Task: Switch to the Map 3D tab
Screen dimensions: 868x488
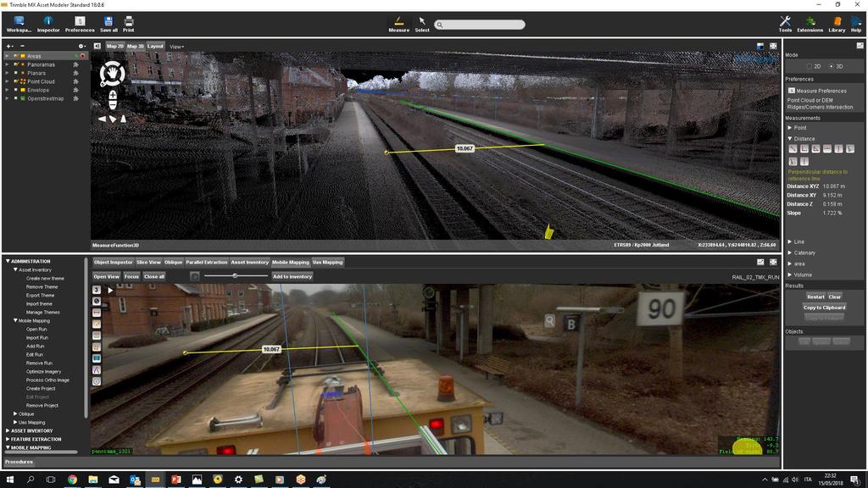Action: tap(135, 46)
